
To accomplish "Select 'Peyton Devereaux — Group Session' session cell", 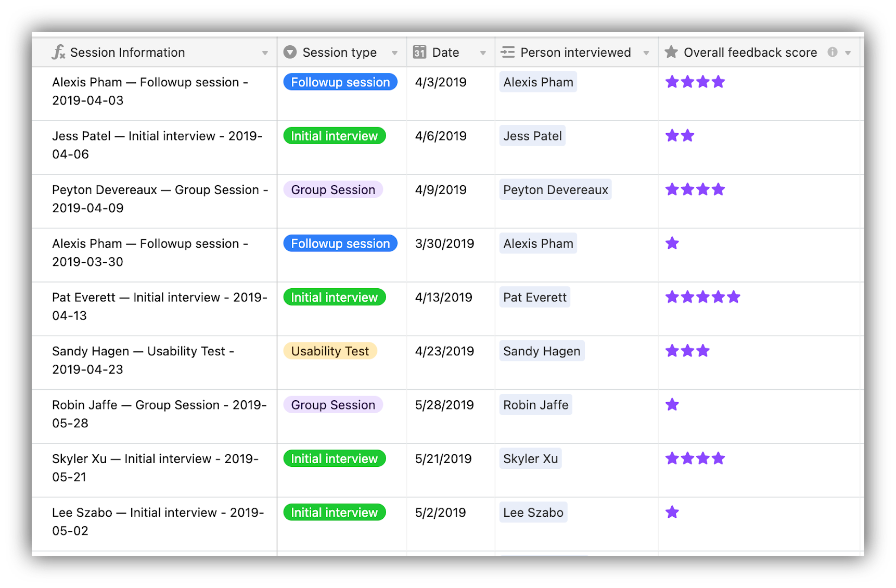I will click(x=154, y=201).
